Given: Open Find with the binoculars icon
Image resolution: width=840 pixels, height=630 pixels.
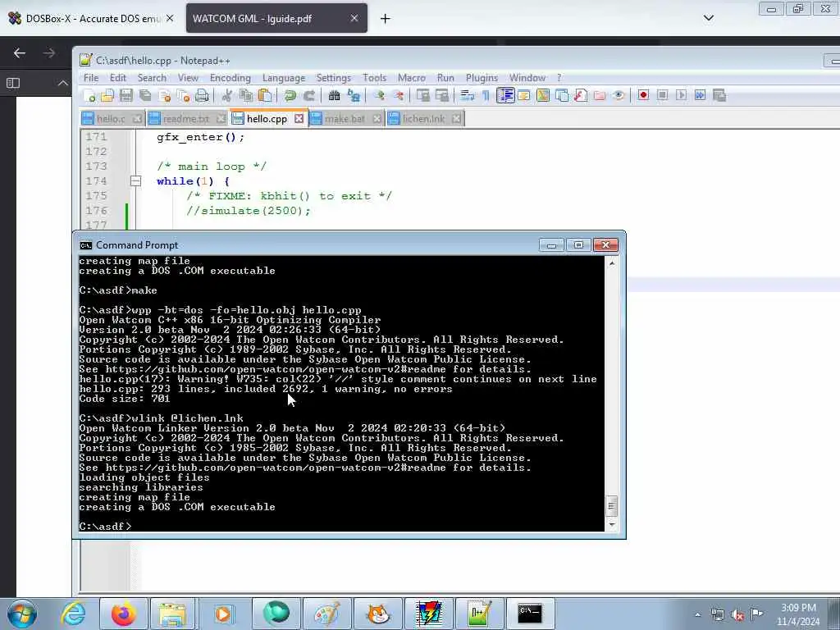Looking at the screenshot, I should (x=335, y=96).
